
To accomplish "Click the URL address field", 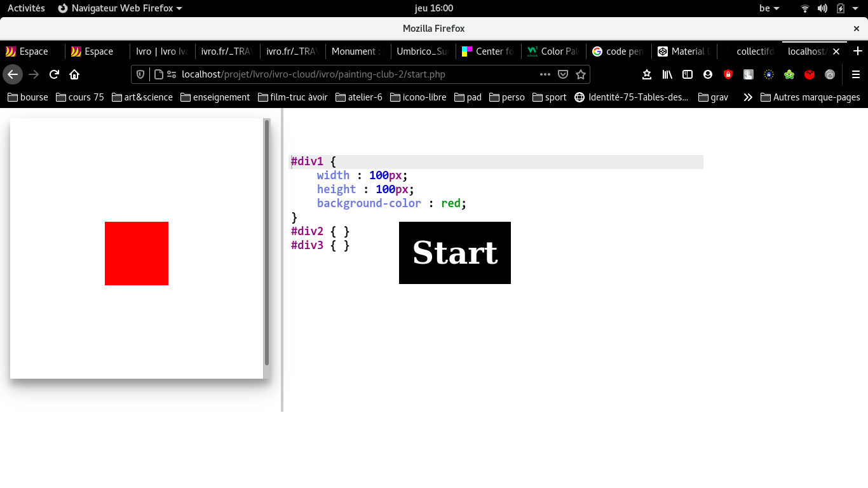I will click(356, 74).
